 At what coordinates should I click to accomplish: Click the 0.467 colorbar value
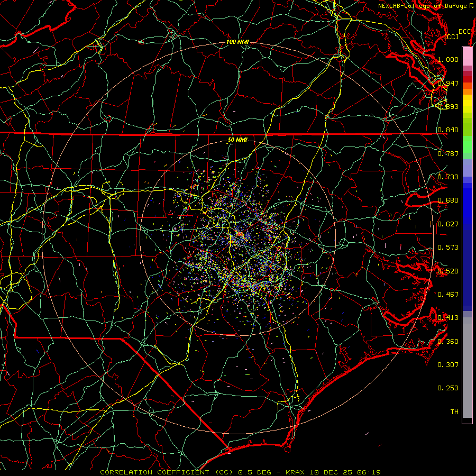pos(448,294)
